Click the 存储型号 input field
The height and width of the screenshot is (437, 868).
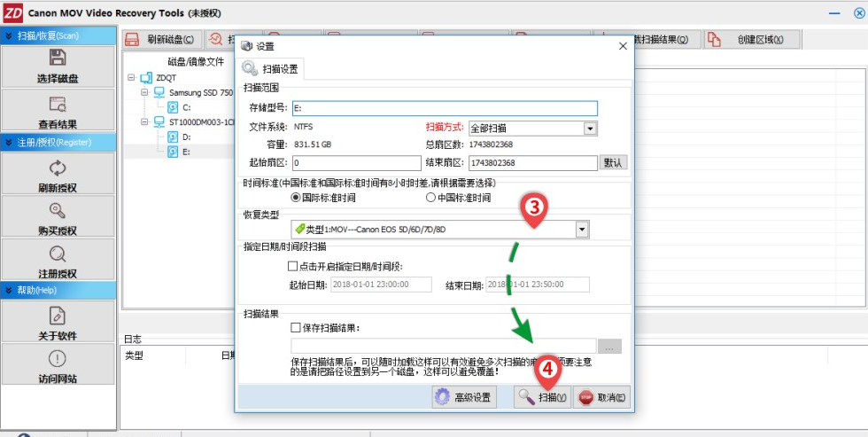(x=445, y=108)
